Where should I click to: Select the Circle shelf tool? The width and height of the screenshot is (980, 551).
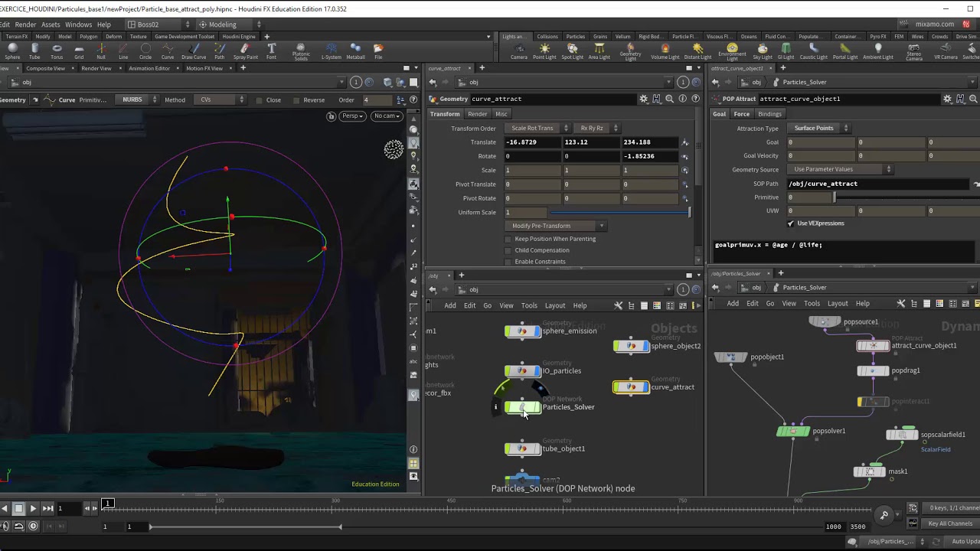click(x=145, y=51)
